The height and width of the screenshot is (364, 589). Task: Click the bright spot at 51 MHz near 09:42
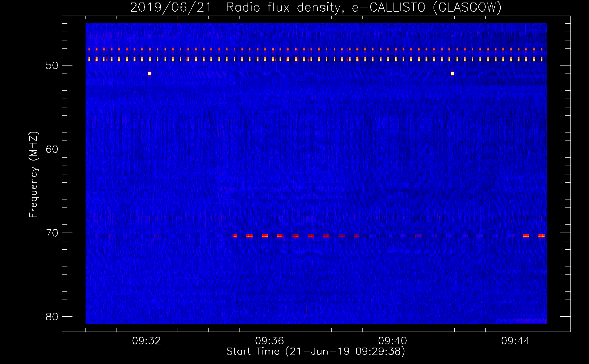pyautogui.click(x=452, y=74)
